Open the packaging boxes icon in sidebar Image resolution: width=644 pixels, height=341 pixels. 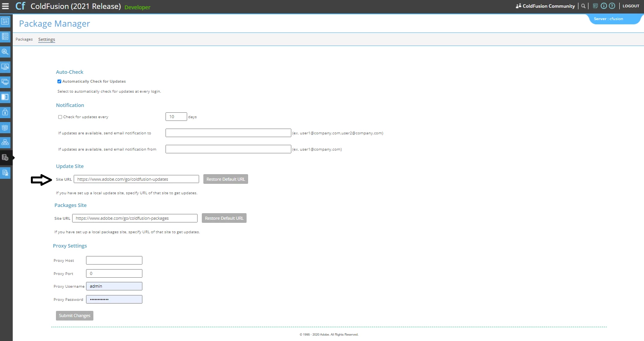pyautogui.click(x=5, y=127)
